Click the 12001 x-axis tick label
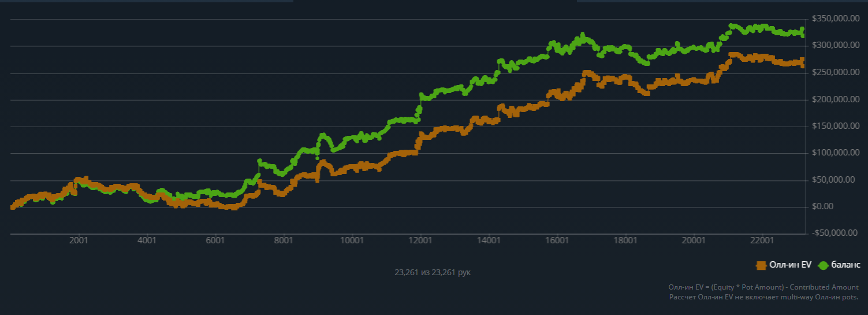The image size is (868, 315). [x=420, y=240]
